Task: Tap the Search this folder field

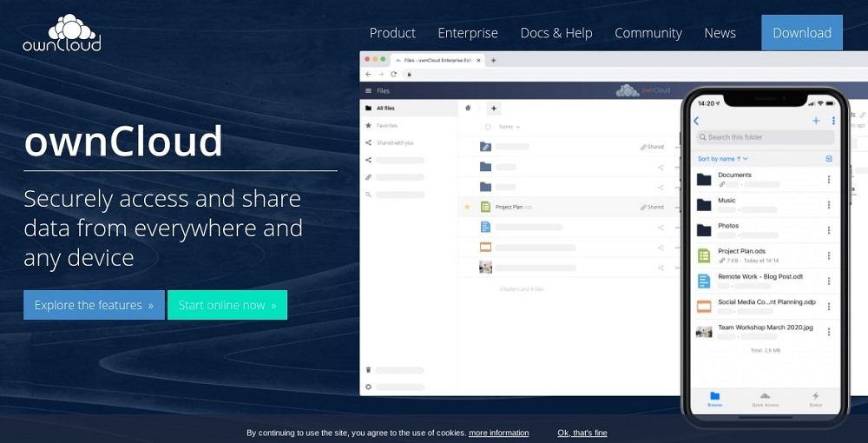Action: pyautogui.click(x=765, y=137)
